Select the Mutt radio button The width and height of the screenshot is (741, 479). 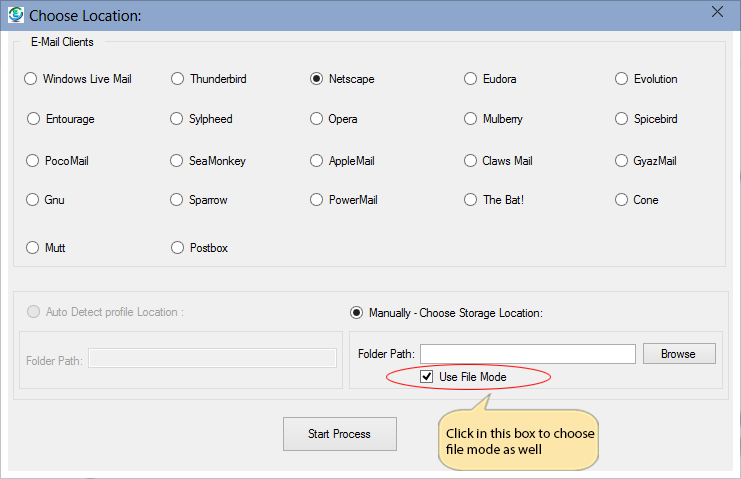(34, 248)
